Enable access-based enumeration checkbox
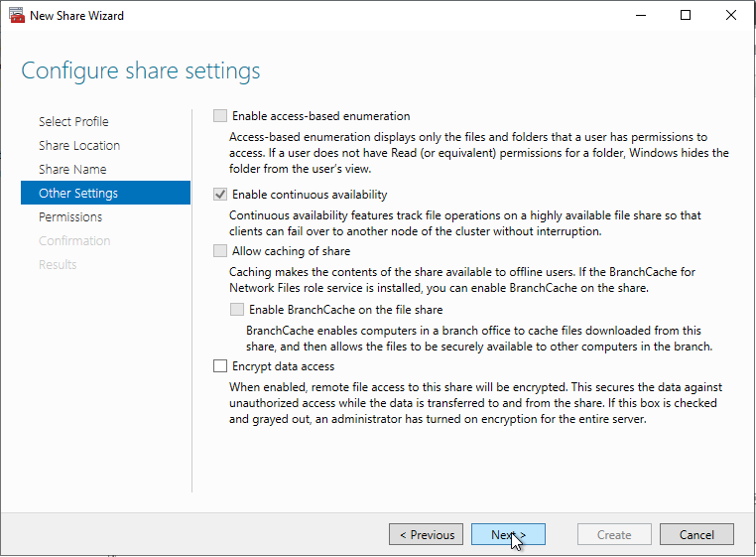 click(x=220, y=116)
